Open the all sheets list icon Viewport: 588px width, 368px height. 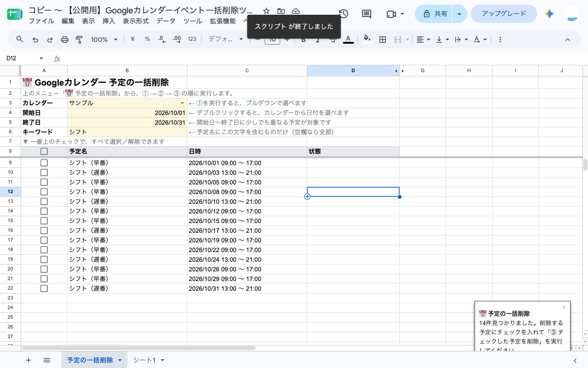pos(47,360)
